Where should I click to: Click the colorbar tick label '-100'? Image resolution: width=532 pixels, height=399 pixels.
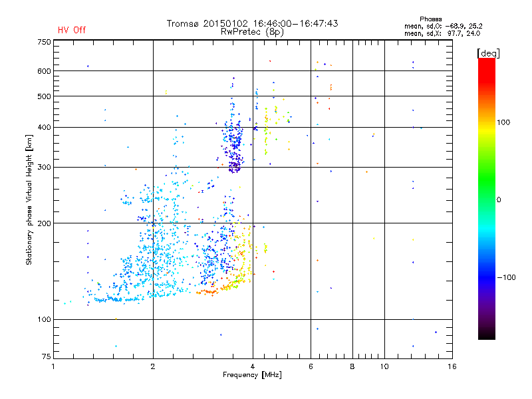pos(506,277)
